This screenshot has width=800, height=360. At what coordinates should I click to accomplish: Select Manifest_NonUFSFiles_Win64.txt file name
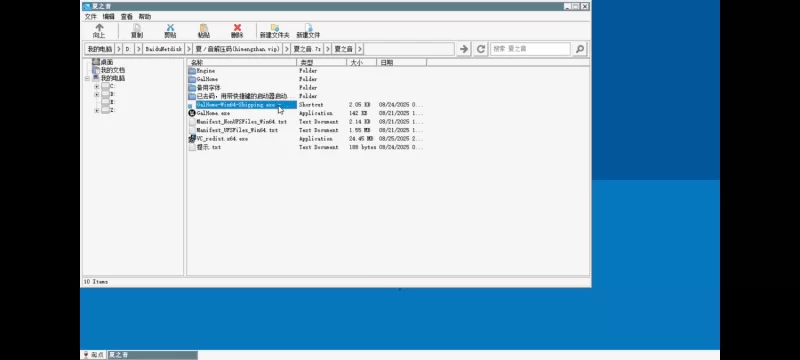tap(242, 122)
